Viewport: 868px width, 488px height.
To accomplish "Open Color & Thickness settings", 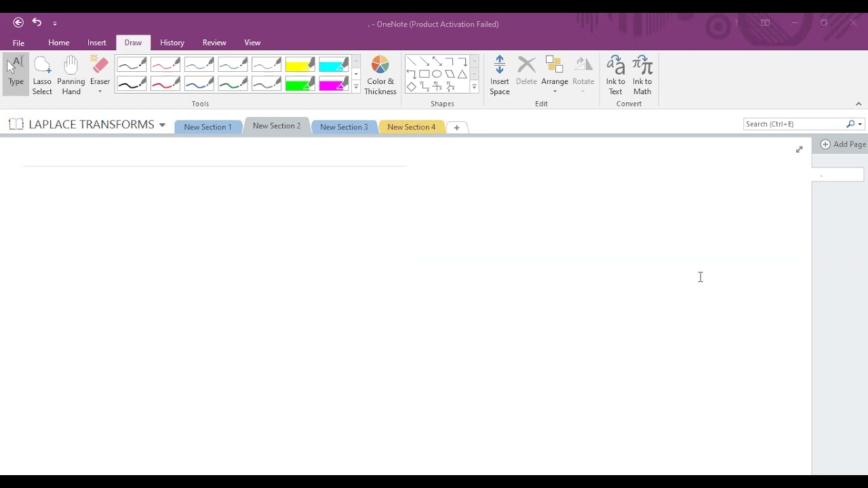I will point(380,75).
